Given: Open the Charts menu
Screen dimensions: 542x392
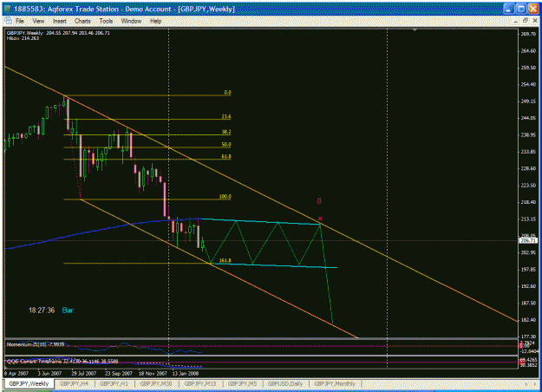Looking at the screenshot, I should 82,21.
